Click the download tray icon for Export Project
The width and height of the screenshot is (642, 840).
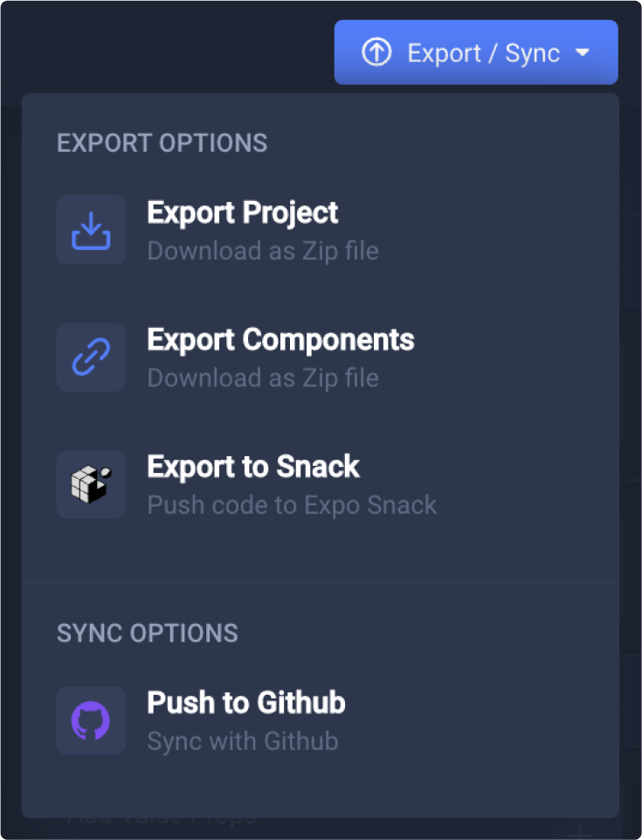[91, 230]
